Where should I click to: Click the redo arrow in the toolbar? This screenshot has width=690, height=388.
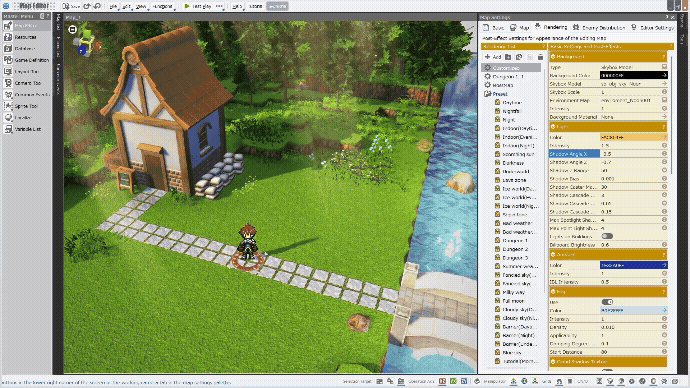coord(97,6)
